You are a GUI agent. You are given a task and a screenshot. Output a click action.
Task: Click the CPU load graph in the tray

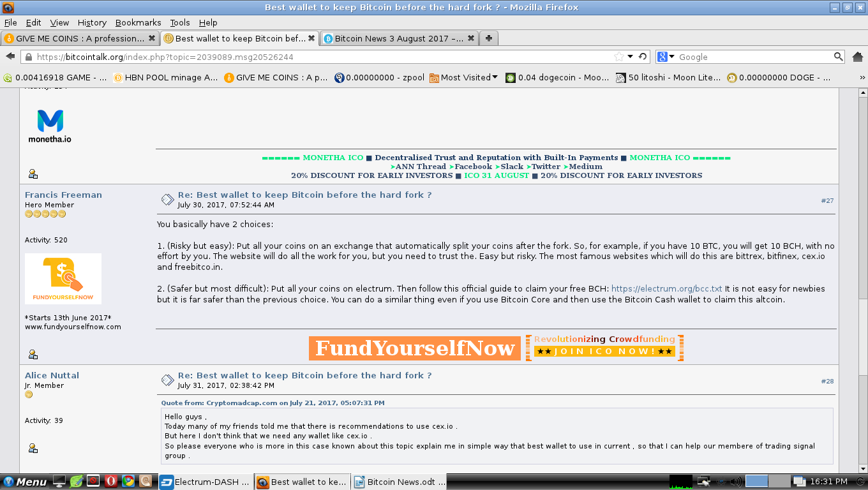[x=680, y=482]
